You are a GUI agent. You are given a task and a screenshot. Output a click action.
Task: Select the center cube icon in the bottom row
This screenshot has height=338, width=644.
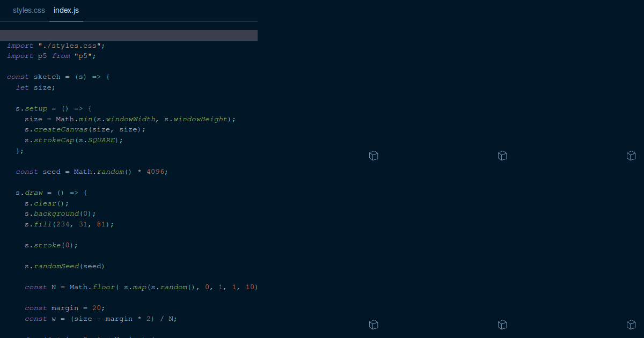[x=502, y=325]
